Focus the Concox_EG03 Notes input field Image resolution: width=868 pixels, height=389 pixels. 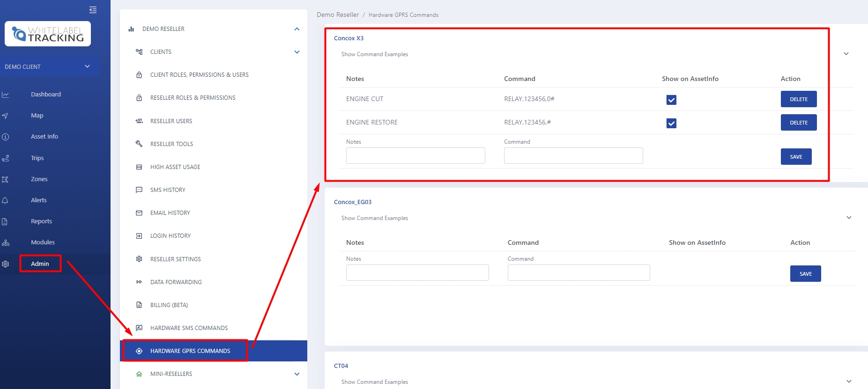[x=417, y=273]
